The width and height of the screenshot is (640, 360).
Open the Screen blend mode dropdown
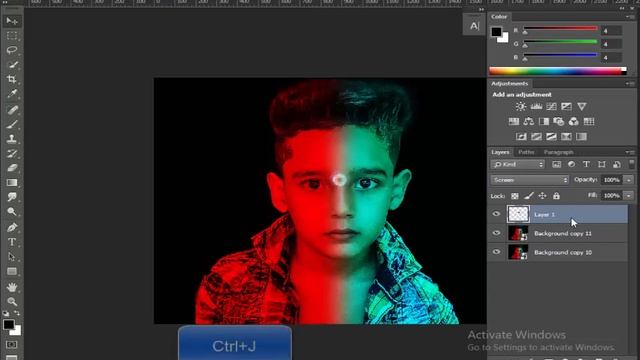pyautogui.click(x=529, y=180)
